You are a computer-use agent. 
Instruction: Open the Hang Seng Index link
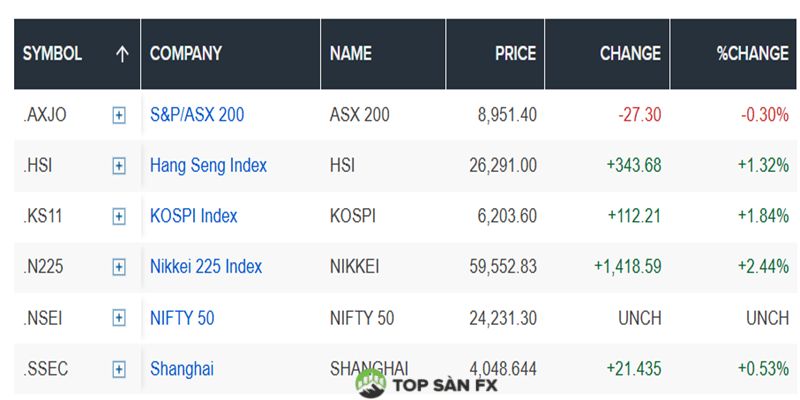[208, 166]
